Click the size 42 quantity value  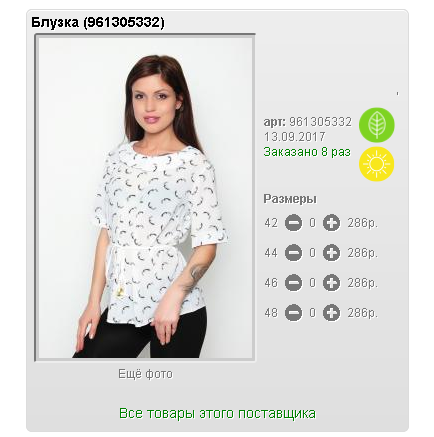312,223
